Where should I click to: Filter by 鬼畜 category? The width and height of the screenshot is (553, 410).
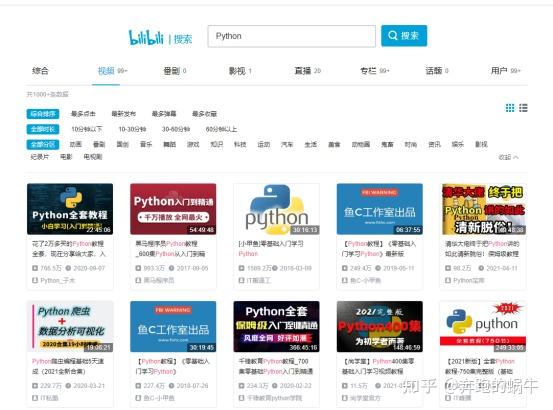[387, 145]
